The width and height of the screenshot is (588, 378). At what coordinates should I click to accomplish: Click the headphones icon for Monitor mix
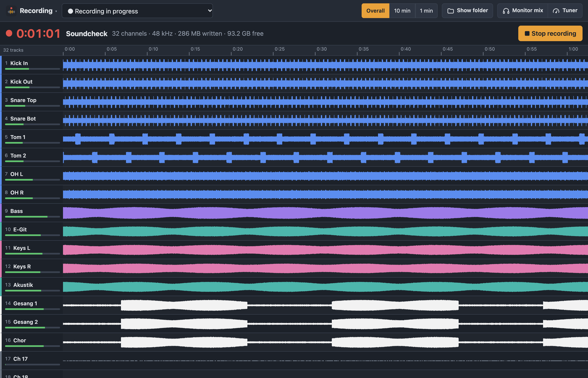tap(506, 11)
